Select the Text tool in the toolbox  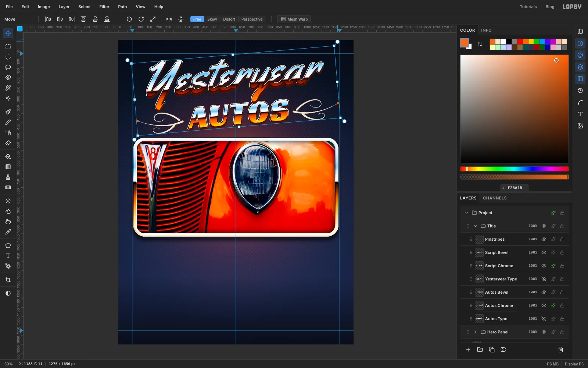point(8,256)
